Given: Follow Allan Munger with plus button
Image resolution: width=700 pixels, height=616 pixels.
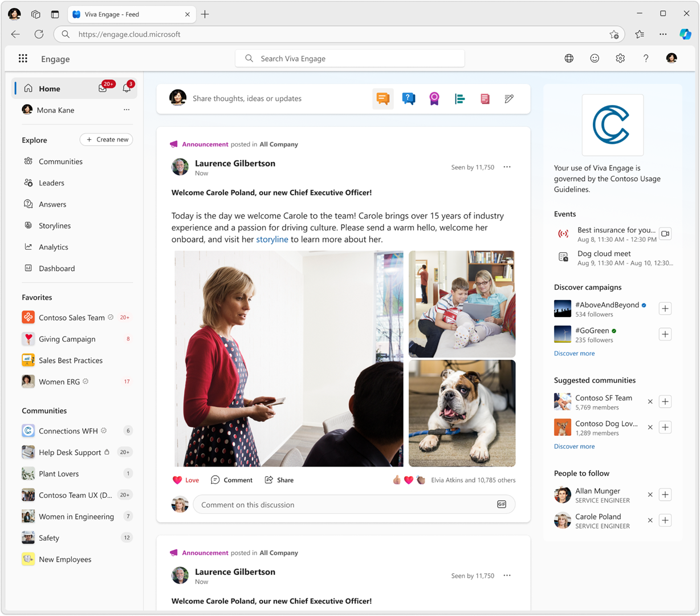Looking at the screenshot, I should click(x=665, y=495).
